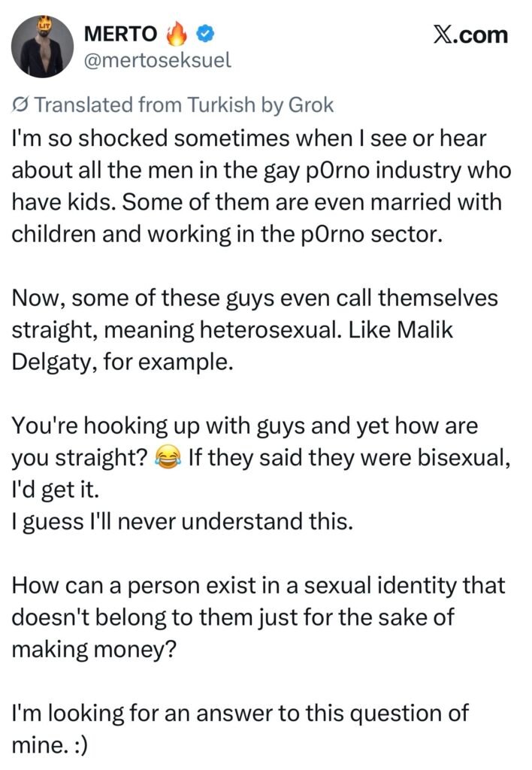Click the MERTO display name
532x770 pixels.
[x=120, y=34]
